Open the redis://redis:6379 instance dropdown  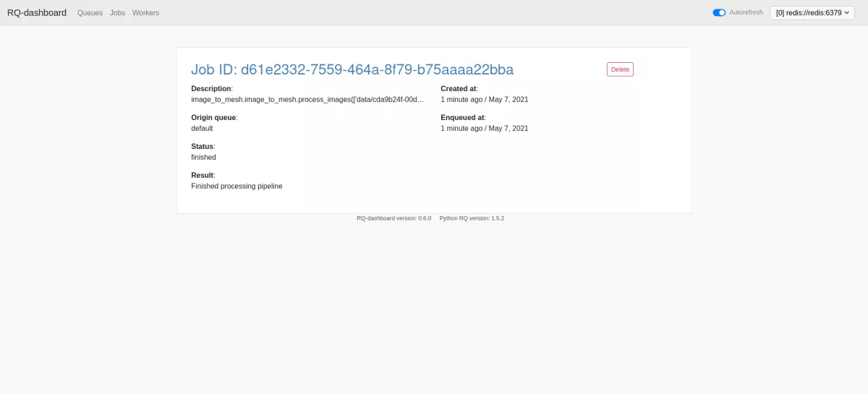812,12
